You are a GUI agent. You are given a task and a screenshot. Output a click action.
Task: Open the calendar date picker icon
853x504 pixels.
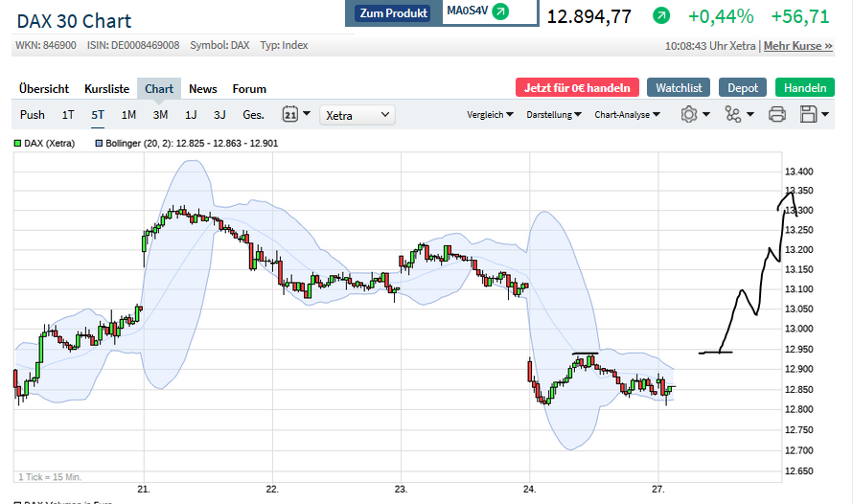coord(290,114)
